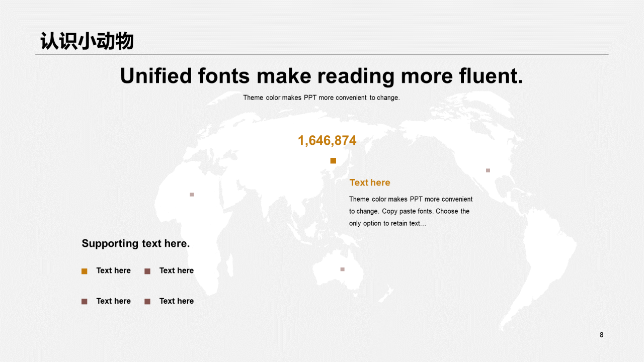Select the centered subtitle line under the headline

[x=321, y=98]
